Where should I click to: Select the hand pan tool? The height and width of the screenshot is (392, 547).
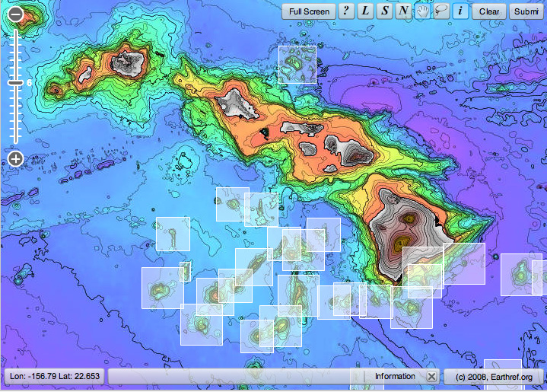pos(422,11)
